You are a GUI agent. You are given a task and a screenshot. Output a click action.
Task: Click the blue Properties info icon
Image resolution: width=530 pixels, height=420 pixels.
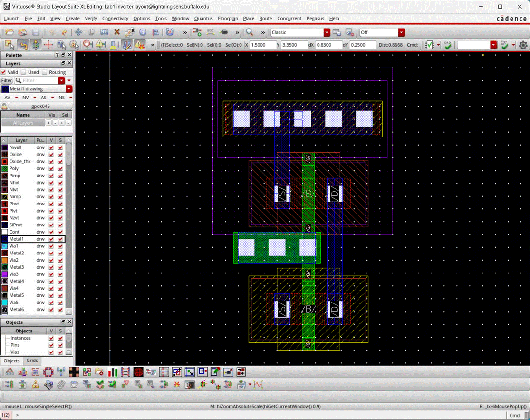click(142, 32)
